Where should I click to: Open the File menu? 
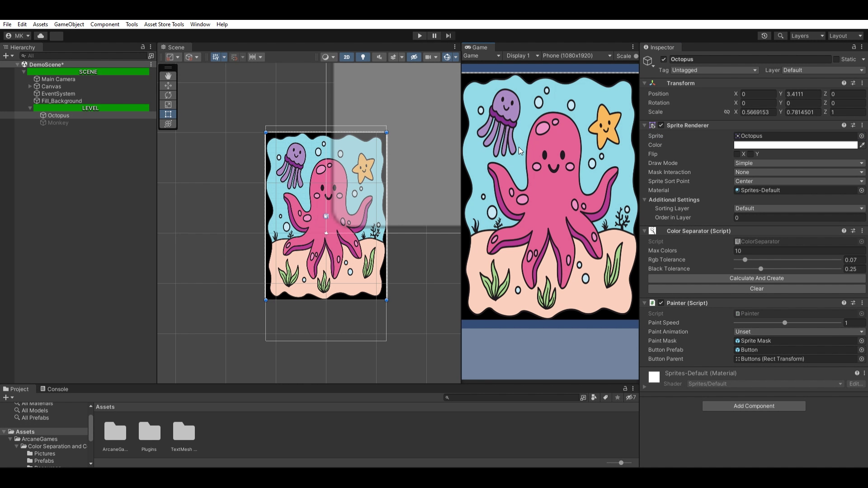pos(7,24)
